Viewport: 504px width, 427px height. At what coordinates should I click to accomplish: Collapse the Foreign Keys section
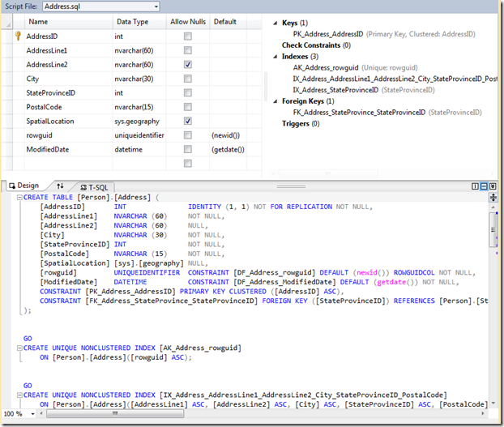pyautogui.click(x=275, y=101)
